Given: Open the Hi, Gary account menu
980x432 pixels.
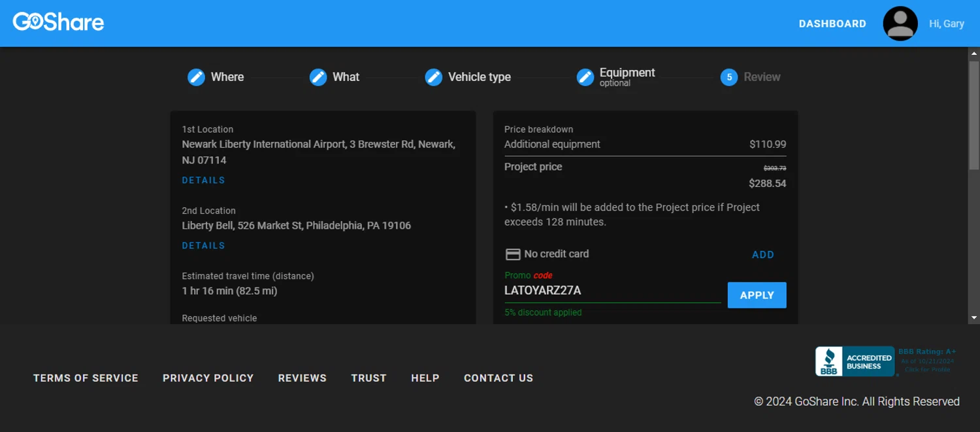Looking at the screenshot, I should pos(946,24).
